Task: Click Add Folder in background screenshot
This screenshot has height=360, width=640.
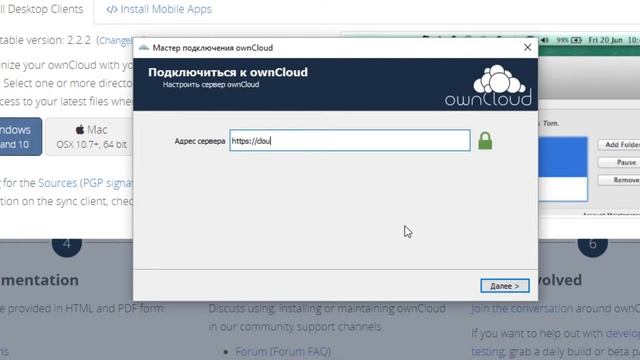Action: 619,144
